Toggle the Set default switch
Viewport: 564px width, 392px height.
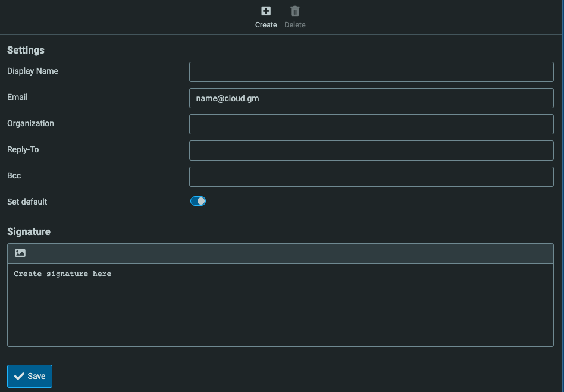coord(198,201)
